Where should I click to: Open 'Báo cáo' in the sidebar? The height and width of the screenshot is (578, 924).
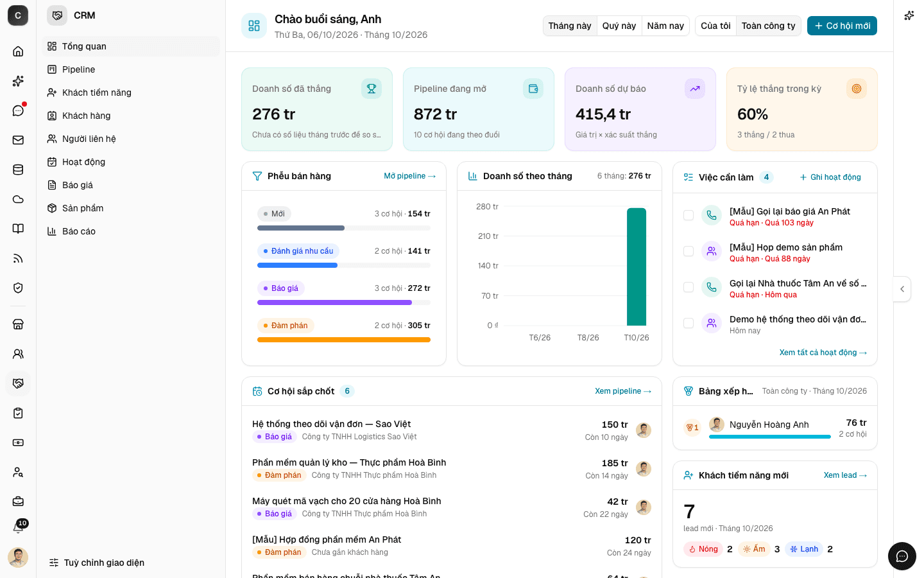click(x=131, y=231)
